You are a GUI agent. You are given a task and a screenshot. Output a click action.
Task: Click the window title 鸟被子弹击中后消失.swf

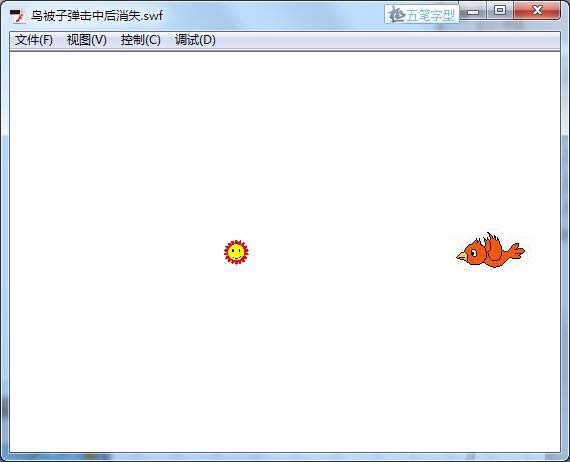[x=97, y=16]
